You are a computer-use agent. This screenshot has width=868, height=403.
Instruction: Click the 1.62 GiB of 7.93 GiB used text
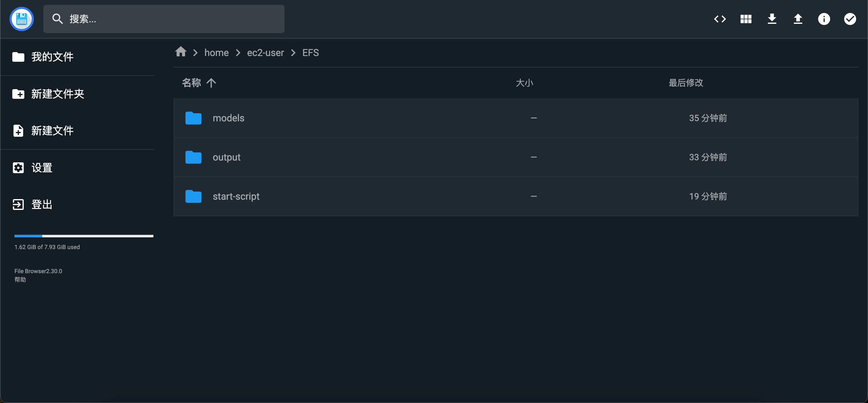pos(47,247)
